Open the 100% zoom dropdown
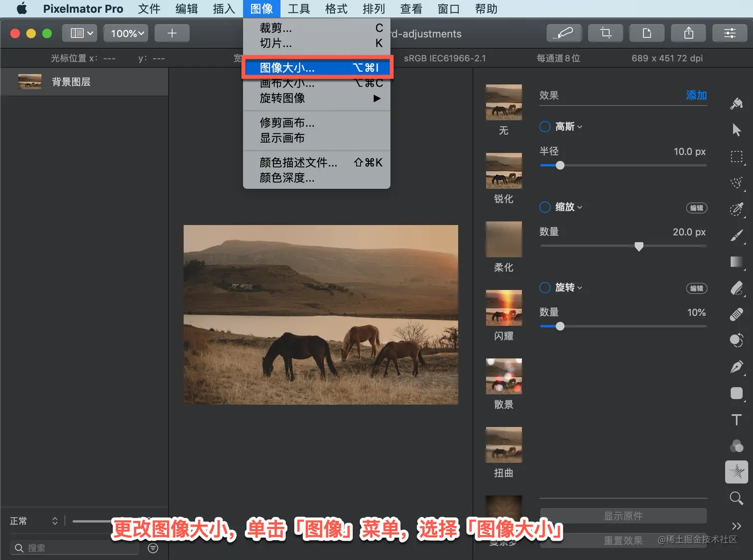Screen dimensions: 753x560 coord(126,33)
